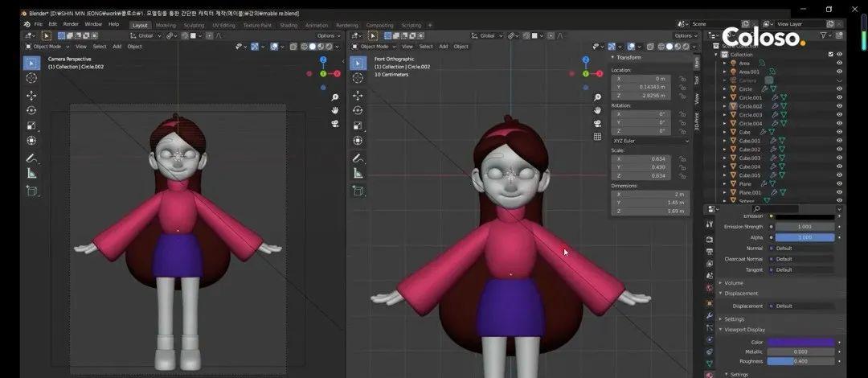
Task: Toggle Collection exclude checkbox in outliner
Action: coord(830,55)
